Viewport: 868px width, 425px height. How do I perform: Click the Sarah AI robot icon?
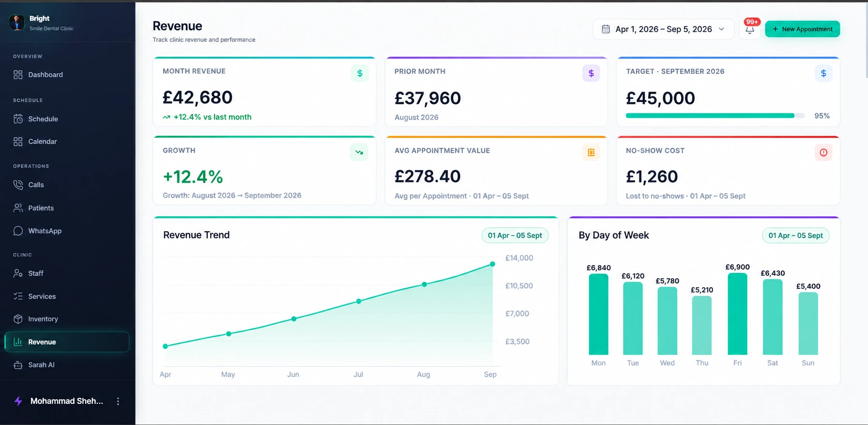pos(18,365)
